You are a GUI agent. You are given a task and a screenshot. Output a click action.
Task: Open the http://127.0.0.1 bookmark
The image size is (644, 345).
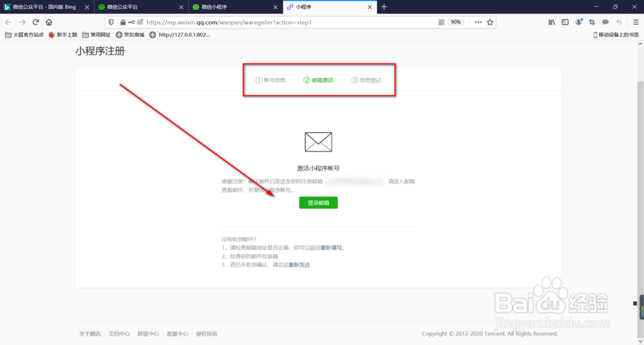180,35
